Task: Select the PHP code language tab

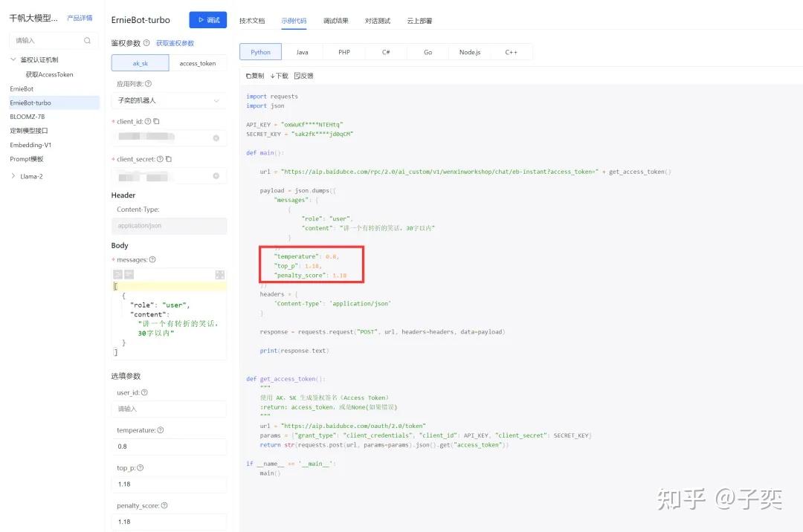Action: [x=344, y=52]
